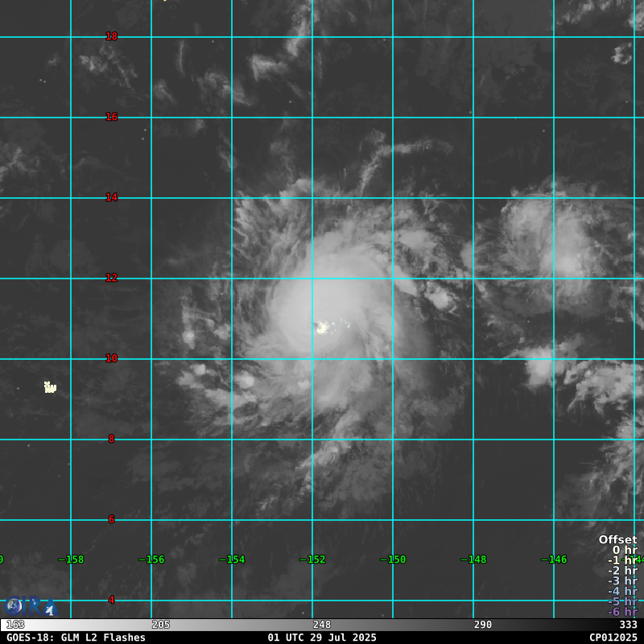Select the red latitude label 14
The height and width of the screenshot is (644, 644).
click(x=111, y=197)
